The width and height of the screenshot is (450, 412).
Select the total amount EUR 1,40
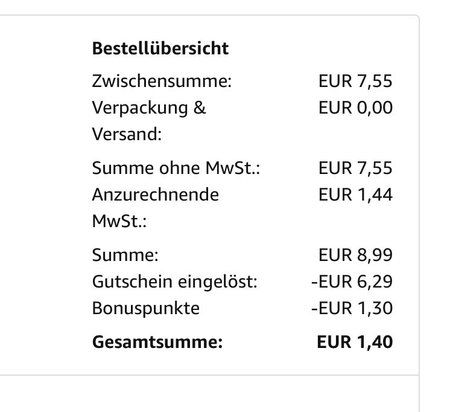(355, 342)
